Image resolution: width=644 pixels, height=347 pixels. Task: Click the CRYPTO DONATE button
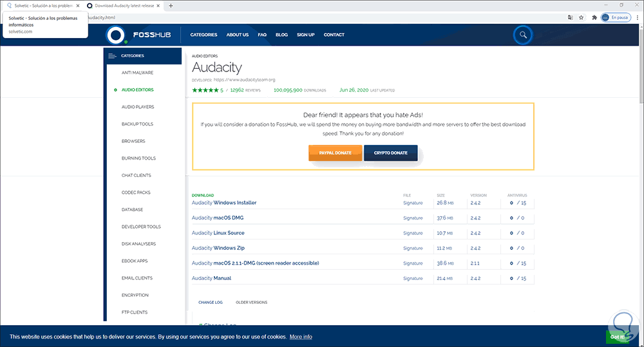391,153
